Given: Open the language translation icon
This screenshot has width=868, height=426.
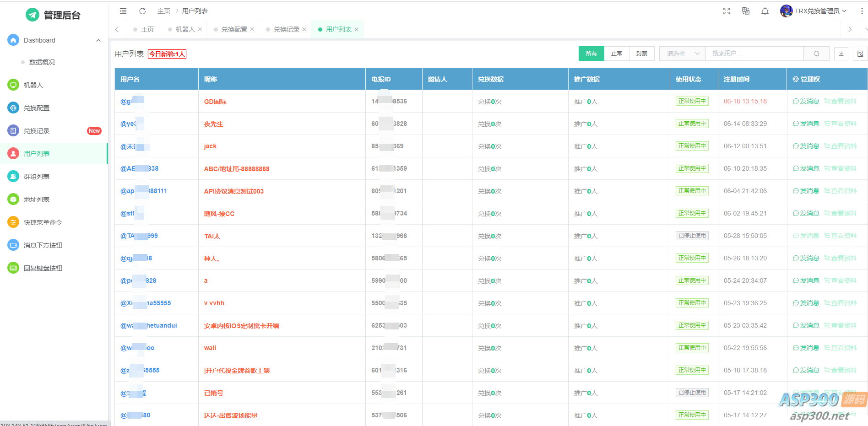Looking at the screenshot, I should (x=746, y=11).
